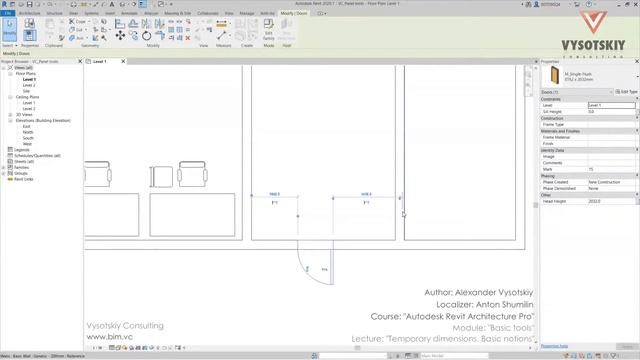
Task: Toggle the Properties palette ribbon icon
Action: pos(29,36)
